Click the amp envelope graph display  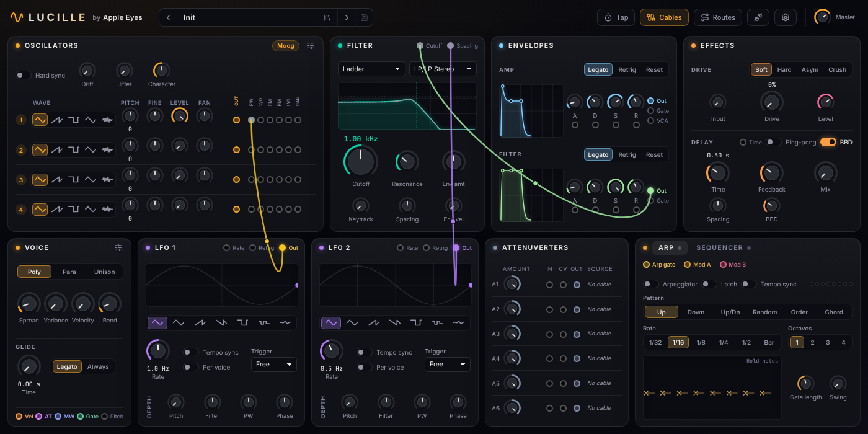click(x=531, y=111)
